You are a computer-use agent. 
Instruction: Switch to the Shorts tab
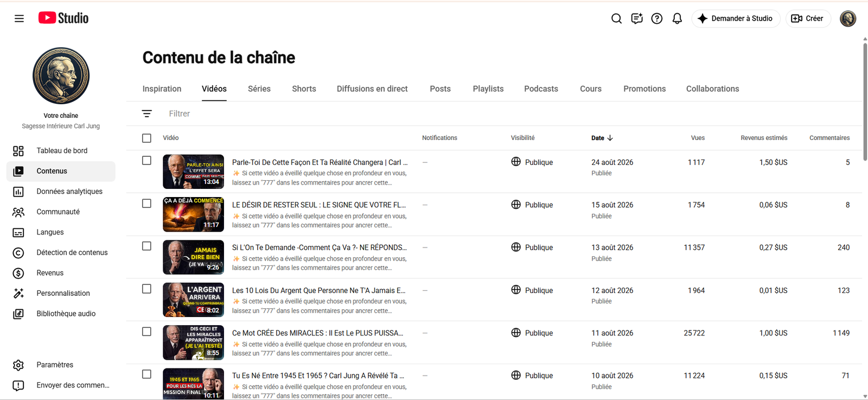pos(304,89)
